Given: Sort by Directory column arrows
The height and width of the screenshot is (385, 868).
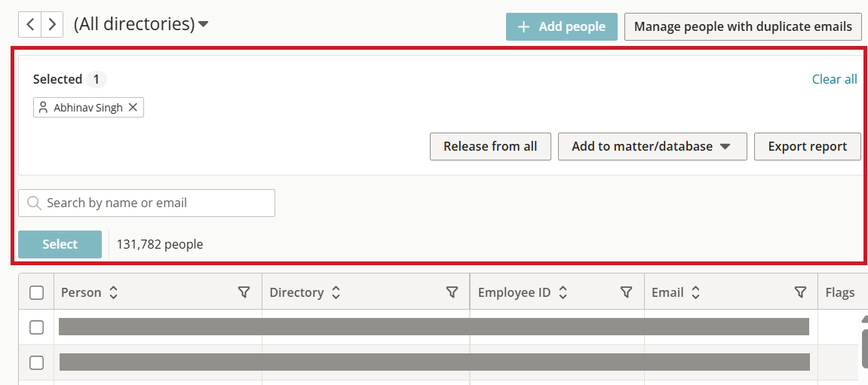Looking at the screenshot, I should click(x=336, y=292).
